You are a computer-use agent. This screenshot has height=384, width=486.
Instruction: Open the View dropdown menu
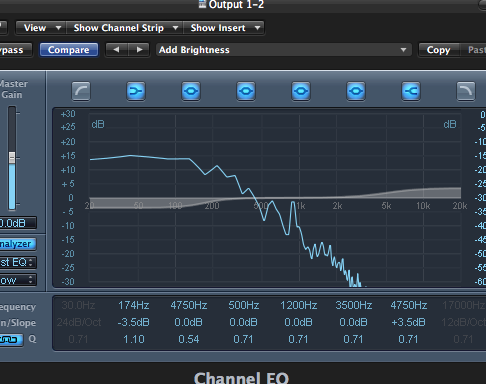(41, 28)
